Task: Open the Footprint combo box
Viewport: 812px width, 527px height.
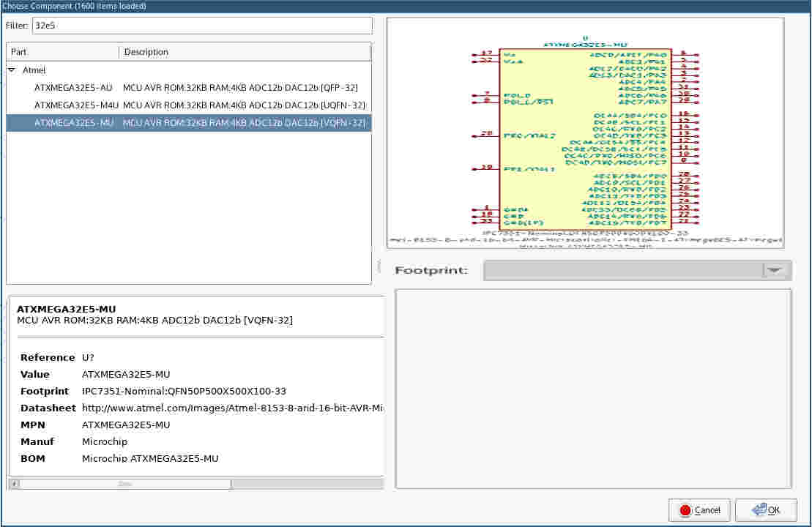Action: pos(623,271)
